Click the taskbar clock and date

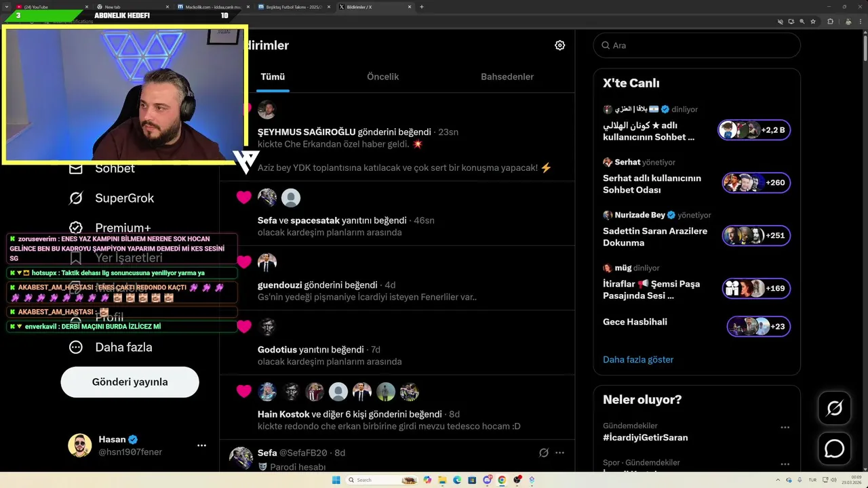[852, 480]
